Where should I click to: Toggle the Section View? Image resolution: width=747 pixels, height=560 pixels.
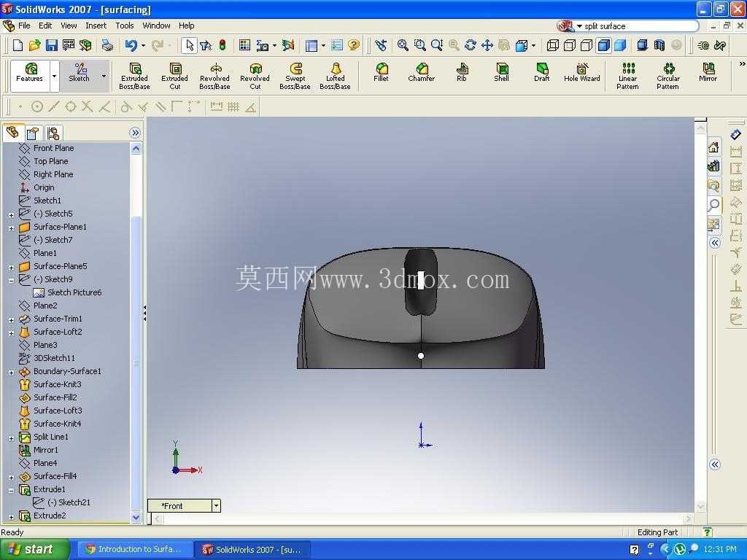click(x=659, y=45)
